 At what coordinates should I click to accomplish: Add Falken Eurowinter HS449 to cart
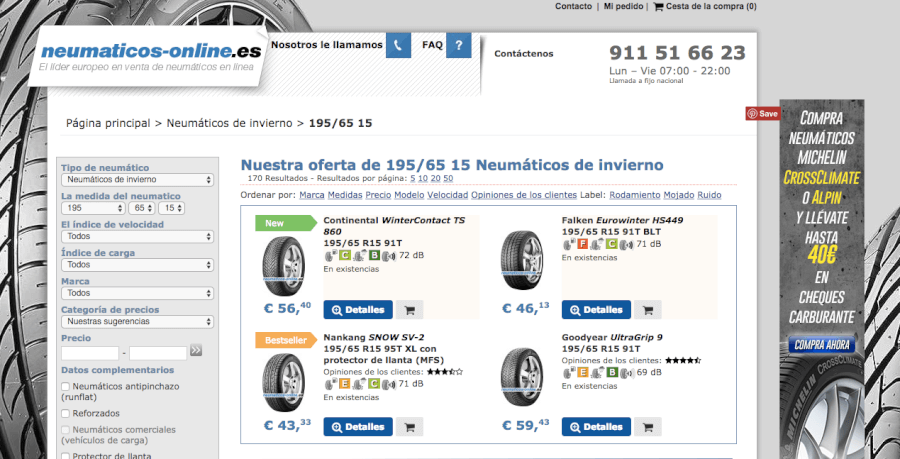647,310
